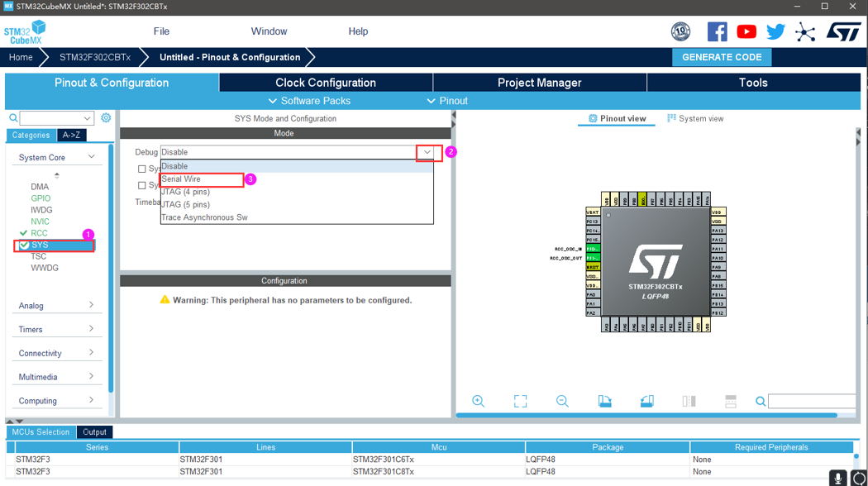Expand the Pinout menu
This screenshot has height=486, width=868.
447,101
